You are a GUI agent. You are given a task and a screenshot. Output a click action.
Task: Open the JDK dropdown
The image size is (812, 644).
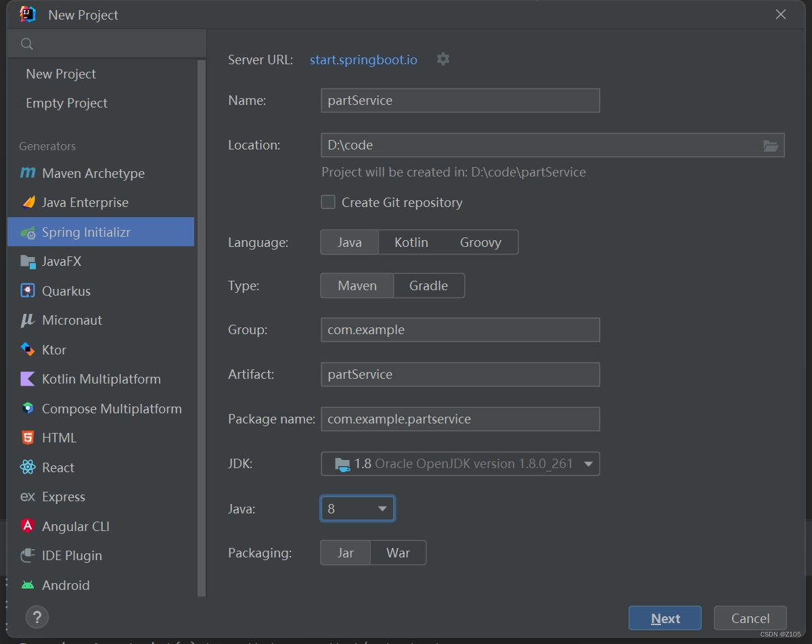click(460, 464)
